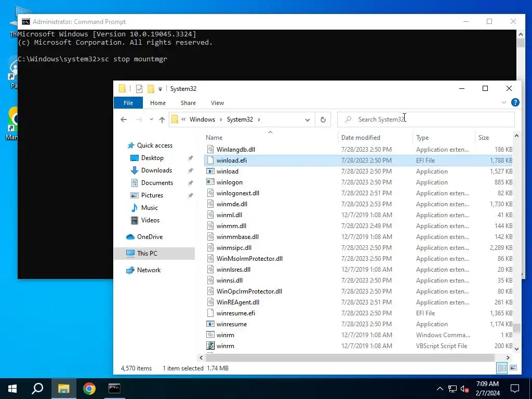Unpin Documents via its pin icon
The height and width of the screenshot is (399, 532).
click(x=190, y=183)
